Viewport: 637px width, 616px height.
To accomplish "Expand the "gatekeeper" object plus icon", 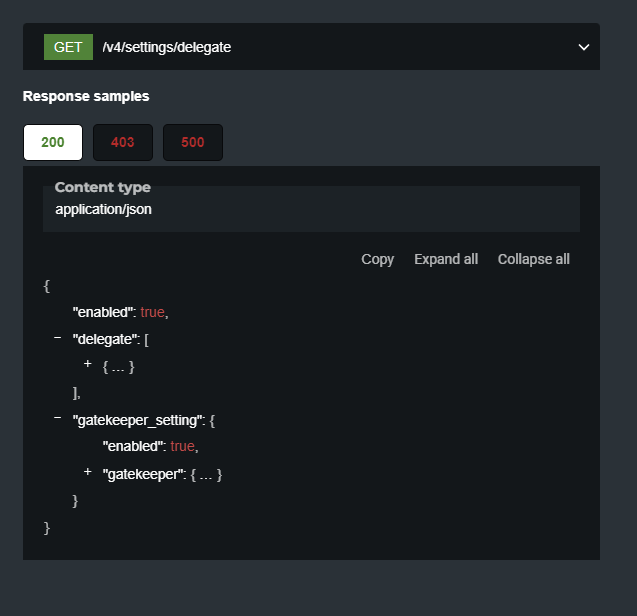I will click(x=88, y=472).
